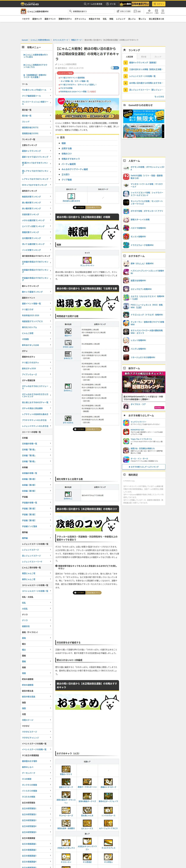Open 最強キャラ in the navigation bar
Image resolution: width=186 pixels, height=868 pixels.
[x=37, y=19]
